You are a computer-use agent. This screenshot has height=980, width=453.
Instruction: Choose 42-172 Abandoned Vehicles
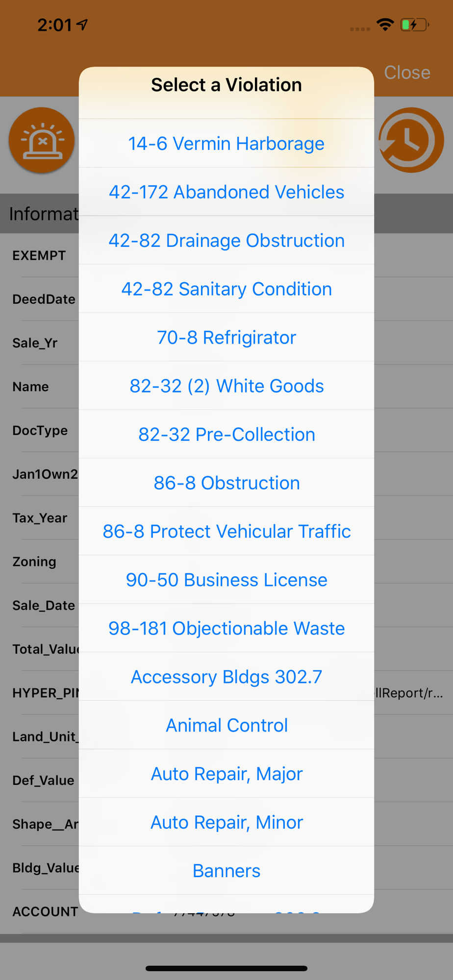point(226,192)
